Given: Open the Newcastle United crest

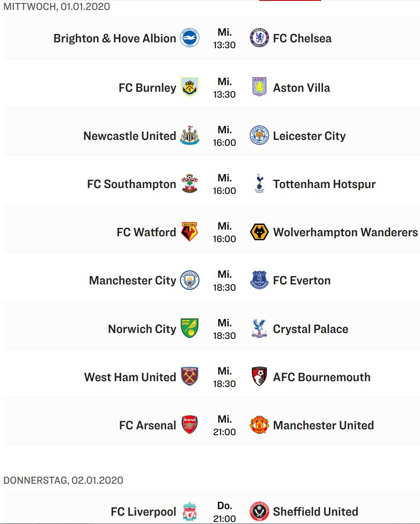Looking at the screenshot, I should (189, 135).
